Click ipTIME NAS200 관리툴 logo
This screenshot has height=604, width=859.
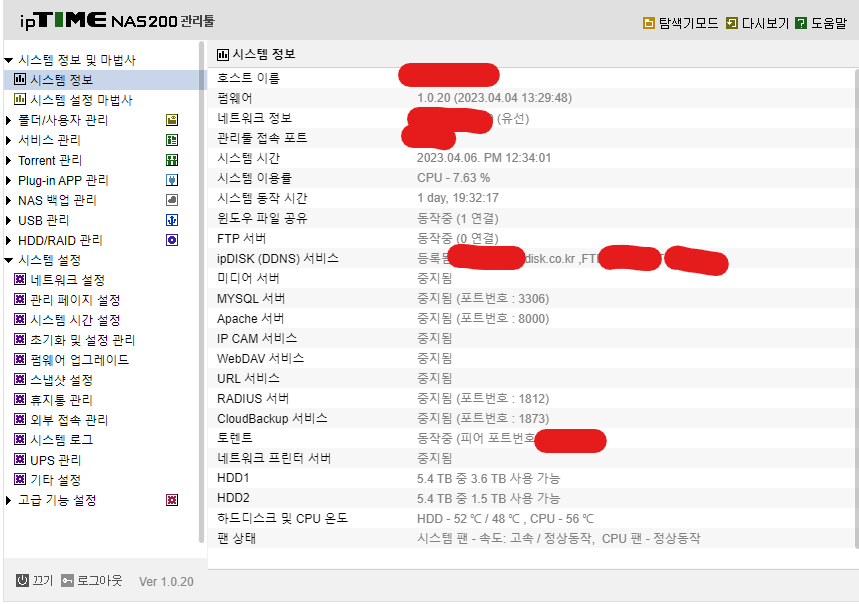(x=117, y=21)
